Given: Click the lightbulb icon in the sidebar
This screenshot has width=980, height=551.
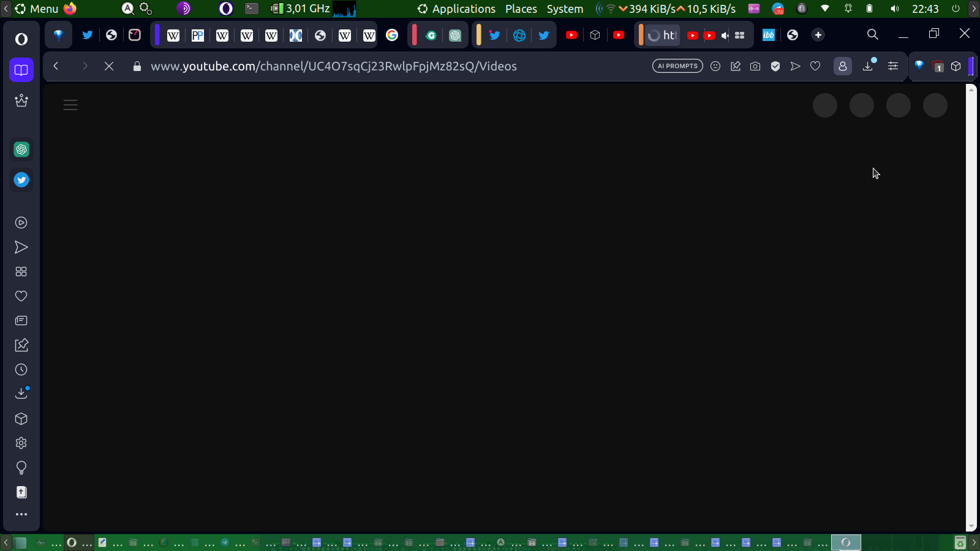Looking at the screenshot, I should [21, 468].
